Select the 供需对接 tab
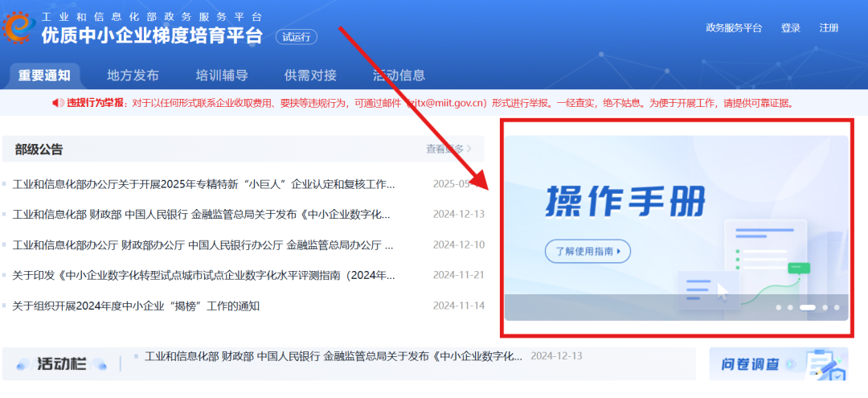 pyautogui.click(x=310, y=76)
